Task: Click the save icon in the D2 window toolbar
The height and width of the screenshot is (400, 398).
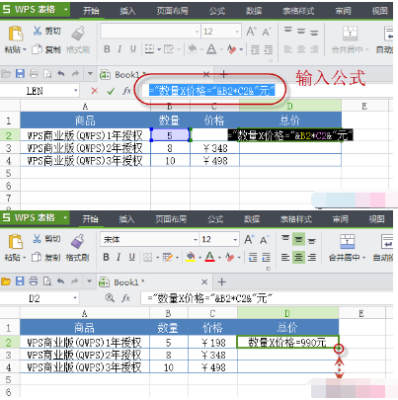Action: (x=20, y=282)
